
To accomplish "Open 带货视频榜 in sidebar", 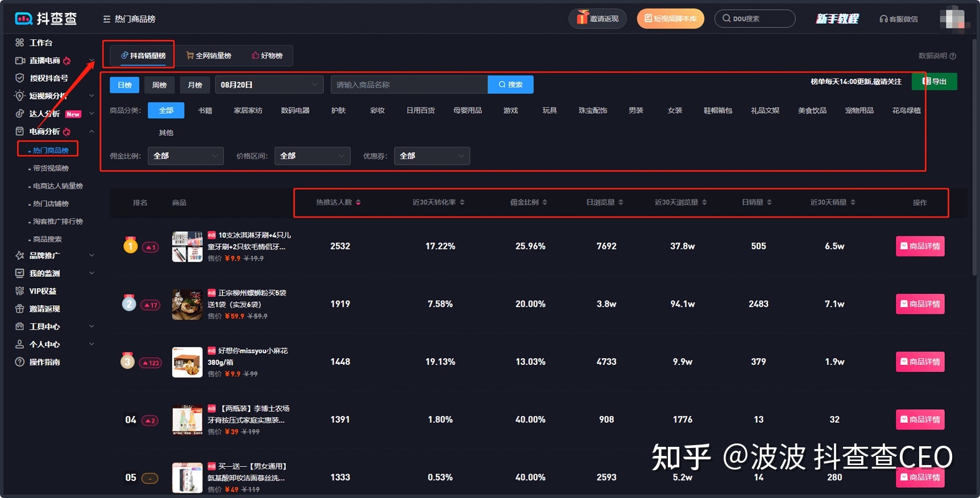I will 51,168.
